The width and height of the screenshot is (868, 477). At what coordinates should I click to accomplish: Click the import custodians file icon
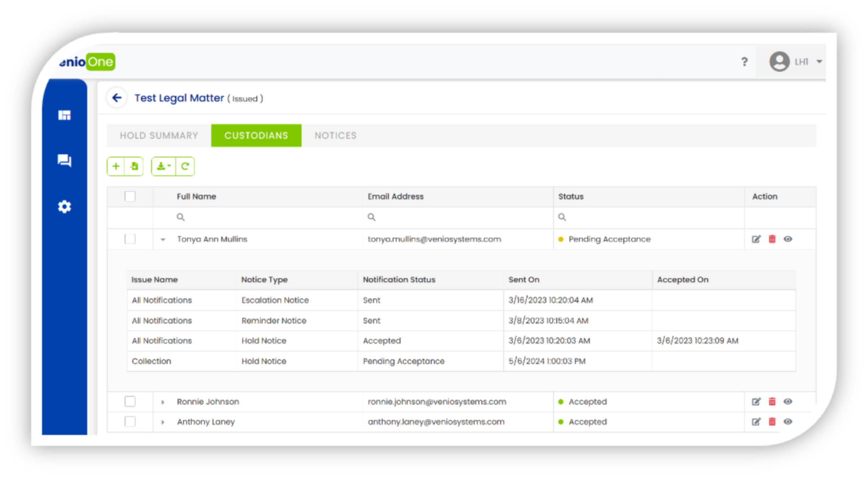pyautogui.click(x=134, y=166)
